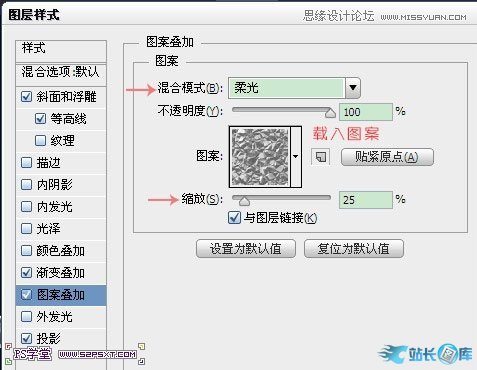Click the pattern preview thumbnail
Image resolution: width=477 pixels, height=370 pixels.
(260, 157)
